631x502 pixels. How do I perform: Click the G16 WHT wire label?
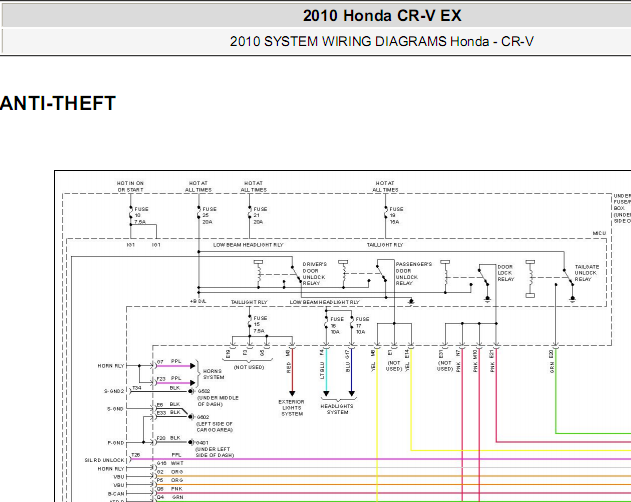tap(169, 463)
